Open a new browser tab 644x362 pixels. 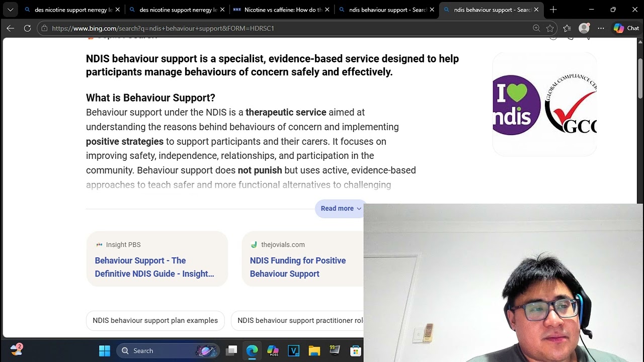[x=553, y=10]
